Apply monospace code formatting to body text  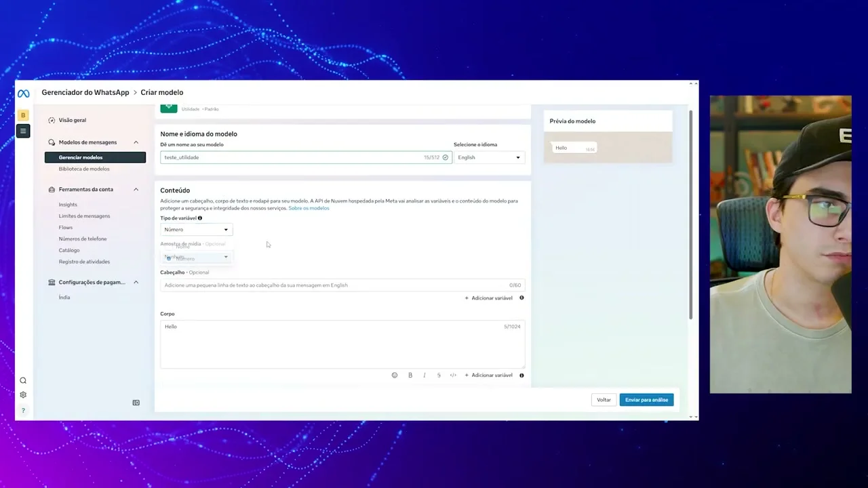(x=453, y=375)
